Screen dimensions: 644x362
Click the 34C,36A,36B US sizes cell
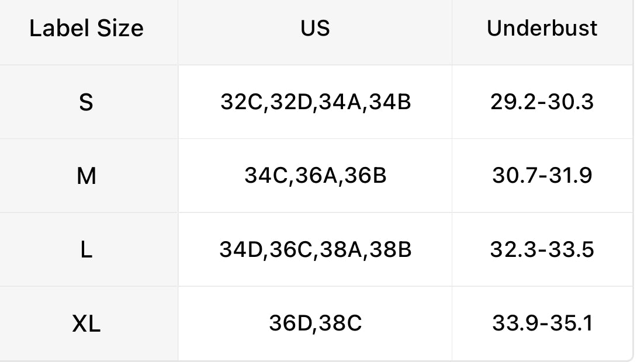[315, 176]
